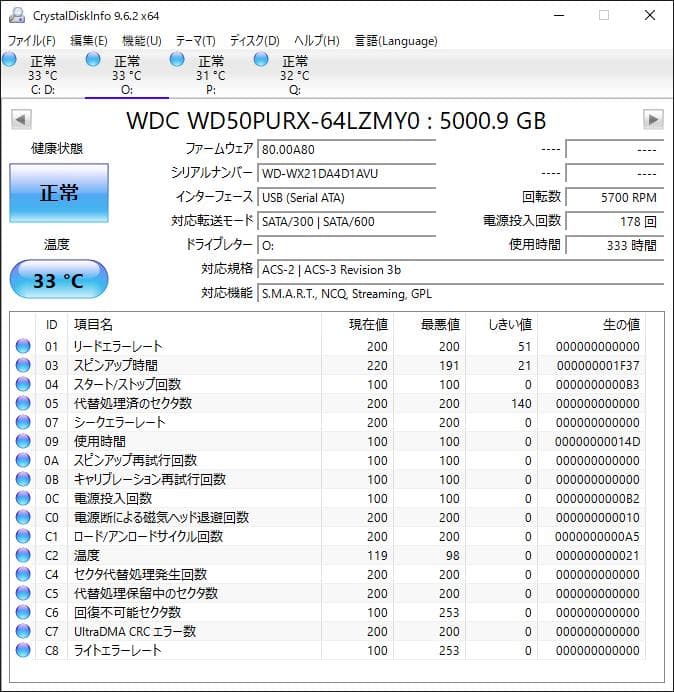Click raw value 00000000014D

[597, 441]
